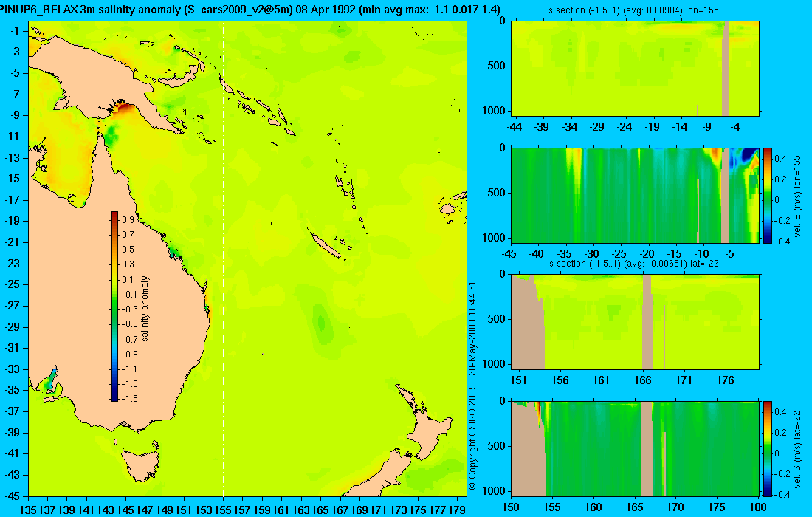Viewport: 812px width, 517px height.
Task: Click the 's section lon=155' title
Action: 633,10
